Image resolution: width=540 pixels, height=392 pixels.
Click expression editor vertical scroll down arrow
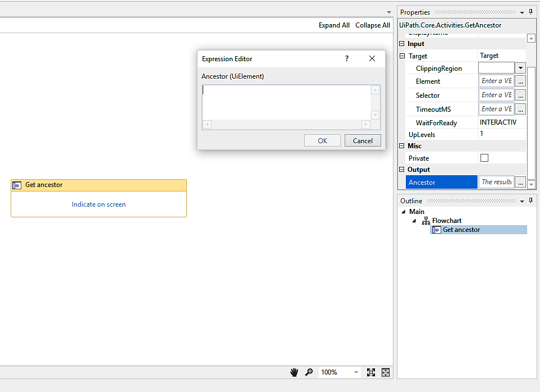(375, 115)
